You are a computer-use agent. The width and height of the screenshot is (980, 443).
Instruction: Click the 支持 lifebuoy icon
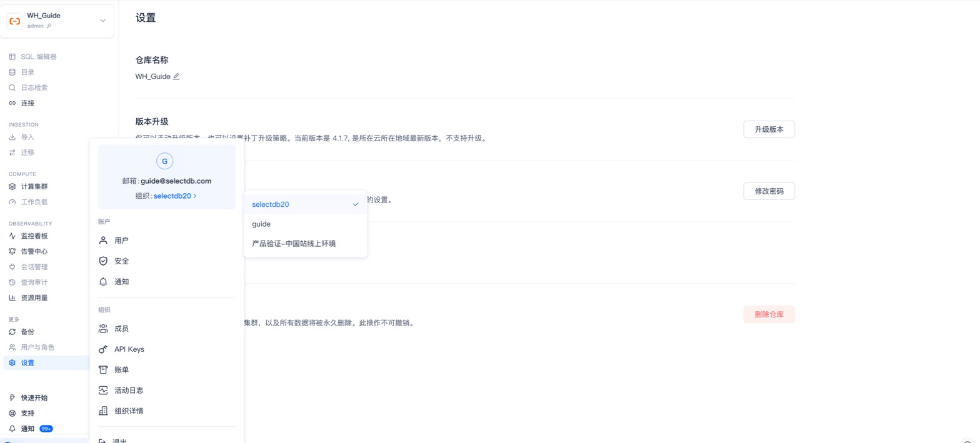click(12, 413)
